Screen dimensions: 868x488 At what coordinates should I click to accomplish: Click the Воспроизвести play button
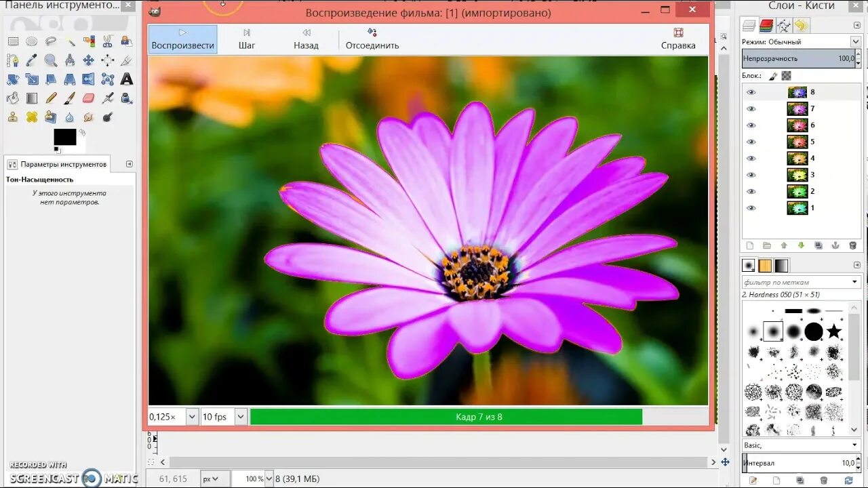click(x=183, y=39)
